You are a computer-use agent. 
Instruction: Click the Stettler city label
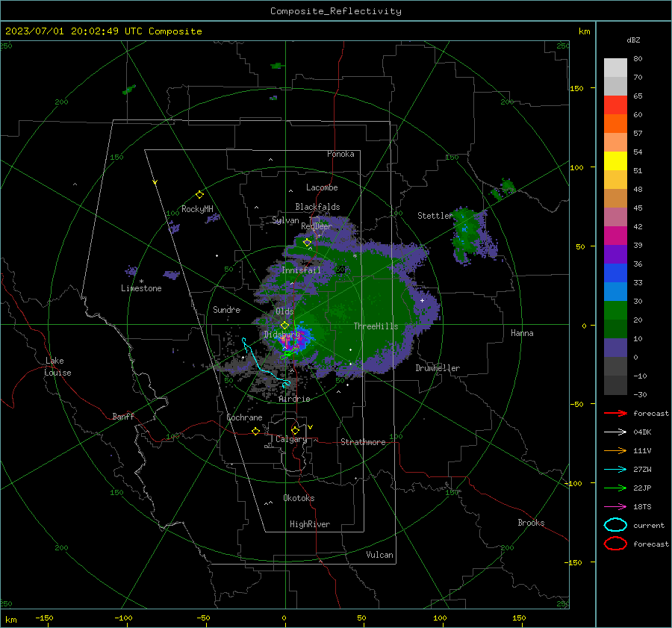coord(435,216)
